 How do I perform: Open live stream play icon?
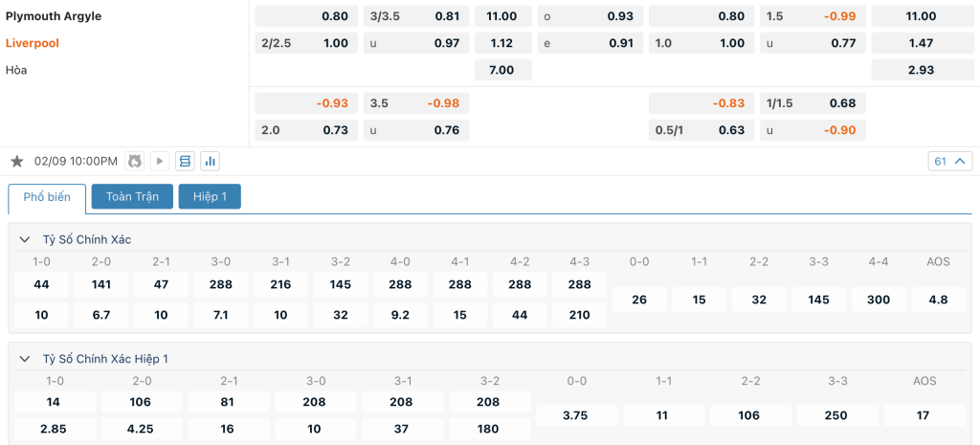(x=160, y=162)
